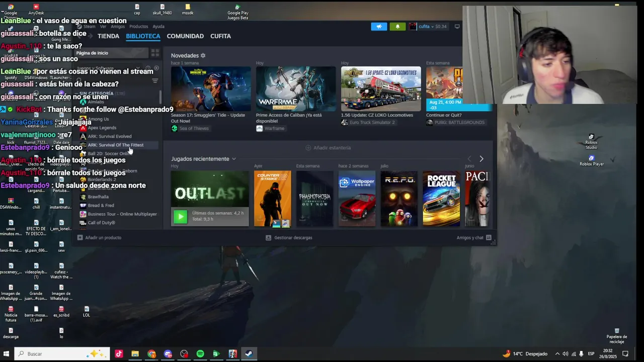The image size is (644, 362).
Task: Select Call of Duty® in library list
Action: [x=101, y=223]
